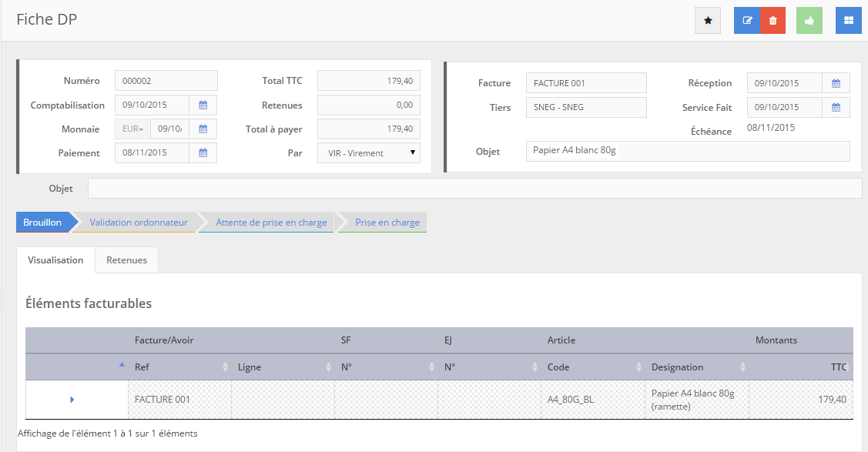Click the red trash delete icon
The image size is (868, 452).
click(772, 21)
